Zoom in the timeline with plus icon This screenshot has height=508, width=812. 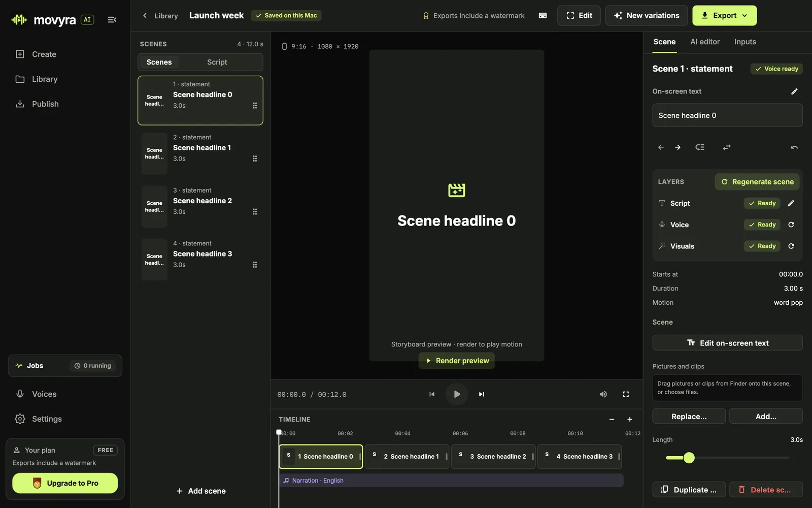point(630,420)
